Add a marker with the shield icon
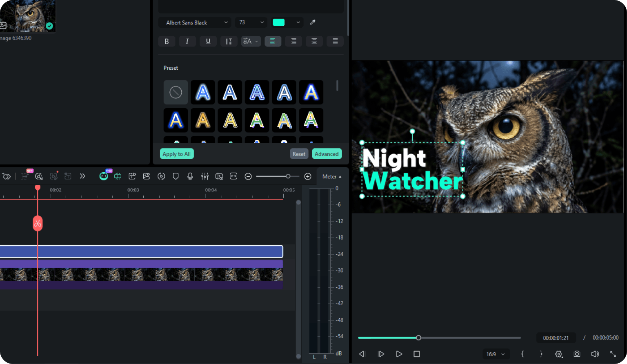 [176, 176]
